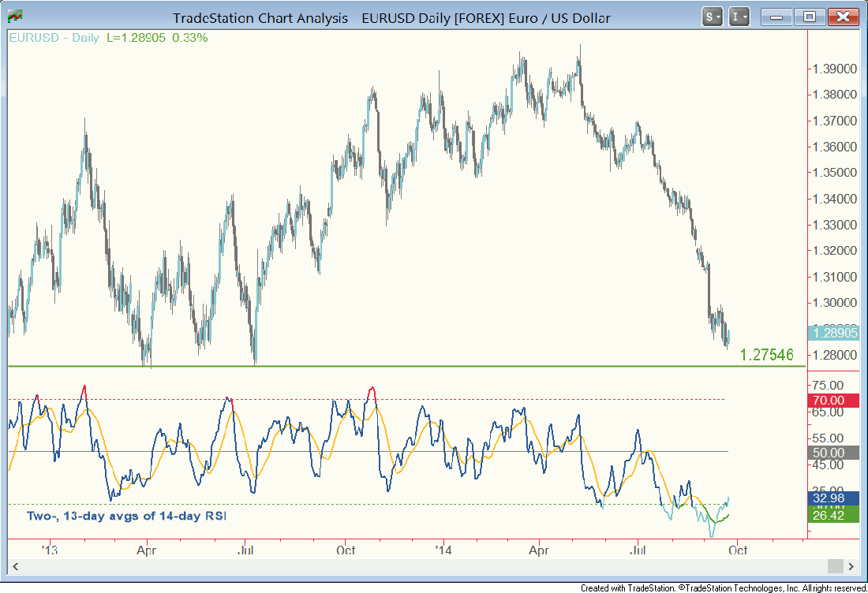Click the 1.39000 price axis label
This screenshot has width=868, height=593.
click(836, 69)
